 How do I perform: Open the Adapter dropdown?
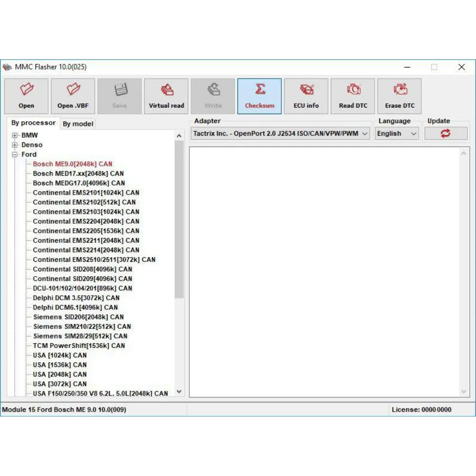(x=280, y=134)
